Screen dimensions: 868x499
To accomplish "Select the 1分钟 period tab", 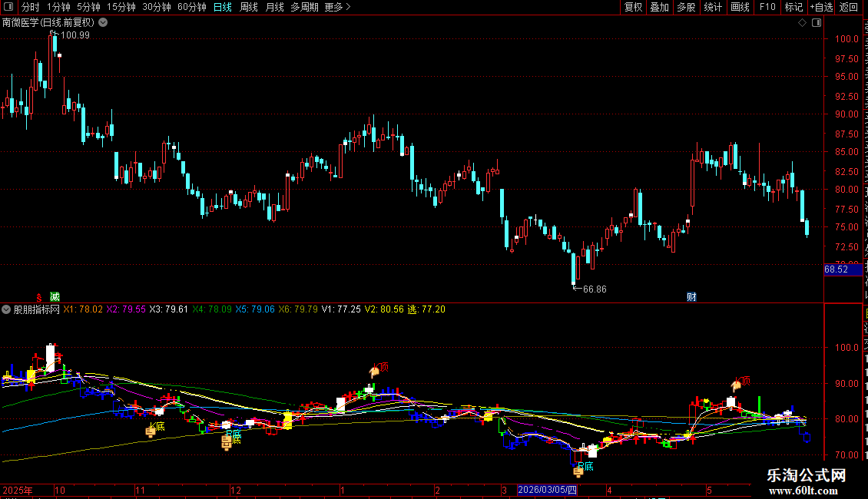I will point(58,7).
